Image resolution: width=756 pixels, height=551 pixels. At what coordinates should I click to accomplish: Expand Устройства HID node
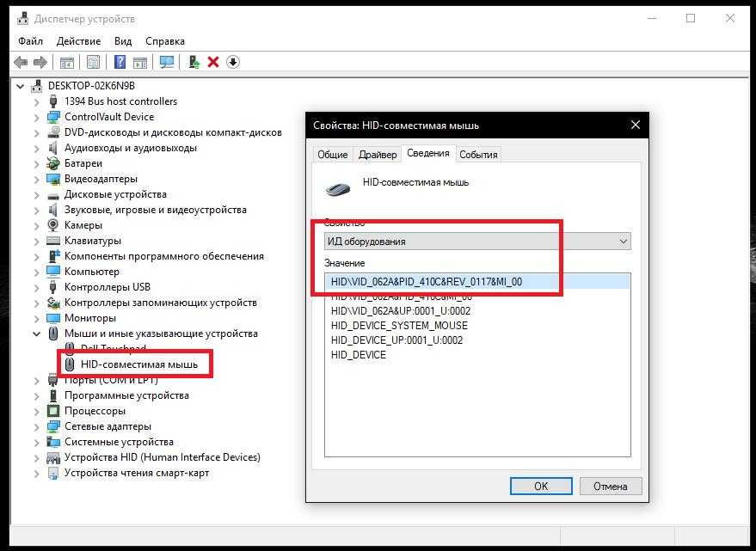coord(37,458)
